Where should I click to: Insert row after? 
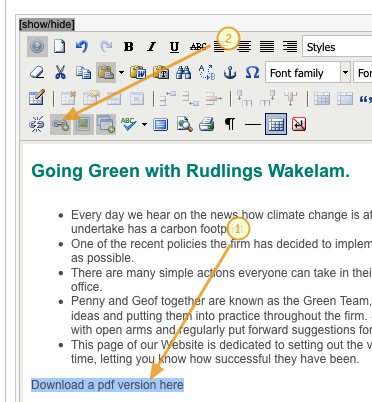pyautogui.click(x=191, y=98)
